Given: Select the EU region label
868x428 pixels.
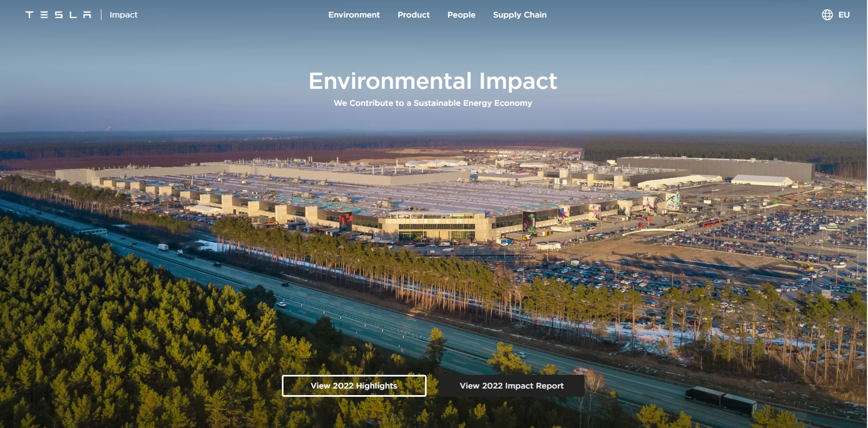Looking at the screenshot, I should click(844, 15).
